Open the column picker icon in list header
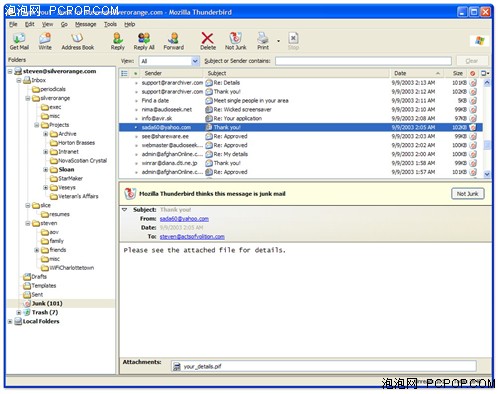 click(485, 73)
